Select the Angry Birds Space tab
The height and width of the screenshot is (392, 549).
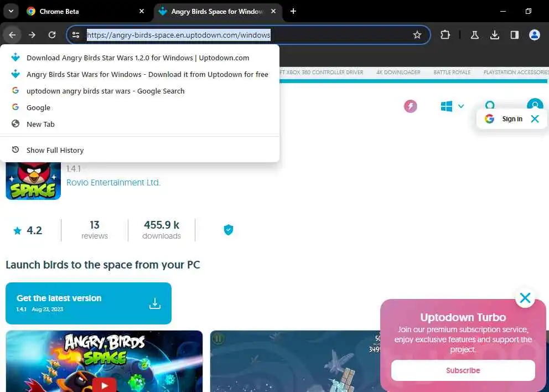tap(217, 11)
